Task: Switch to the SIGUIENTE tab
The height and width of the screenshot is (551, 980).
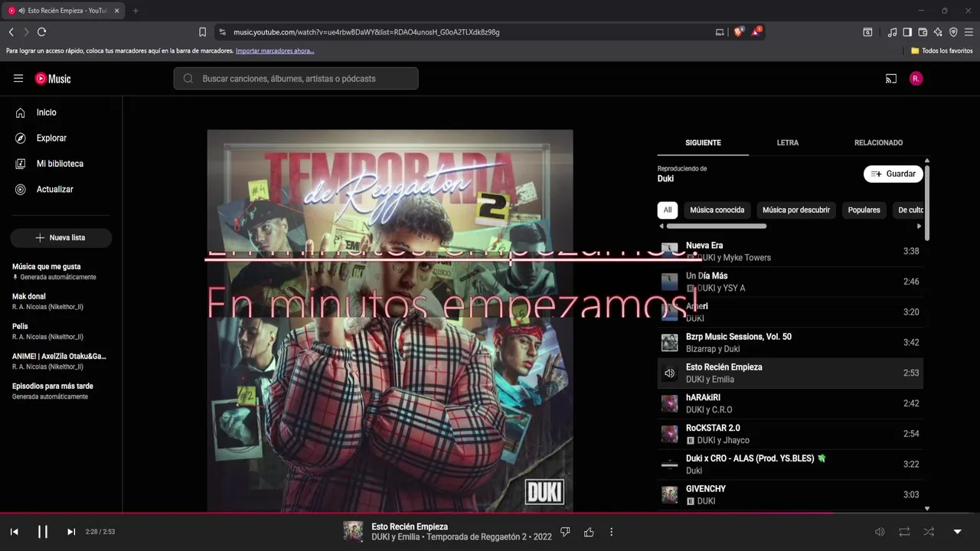Action: click(703, 142)
